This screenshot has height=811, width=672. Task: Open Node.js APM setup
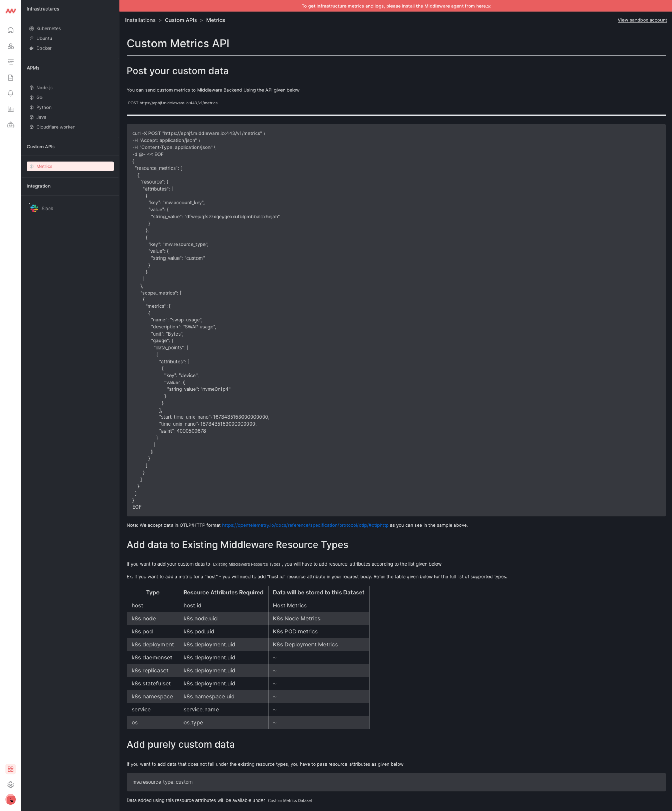click(44, 88)
